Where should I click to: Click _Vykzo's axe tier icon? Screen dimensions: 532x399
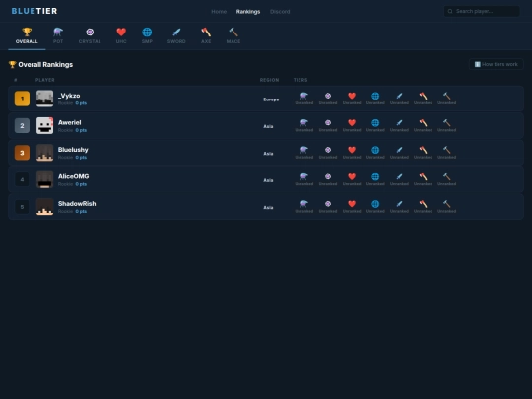pyautogui.click(x=423, y=96)
